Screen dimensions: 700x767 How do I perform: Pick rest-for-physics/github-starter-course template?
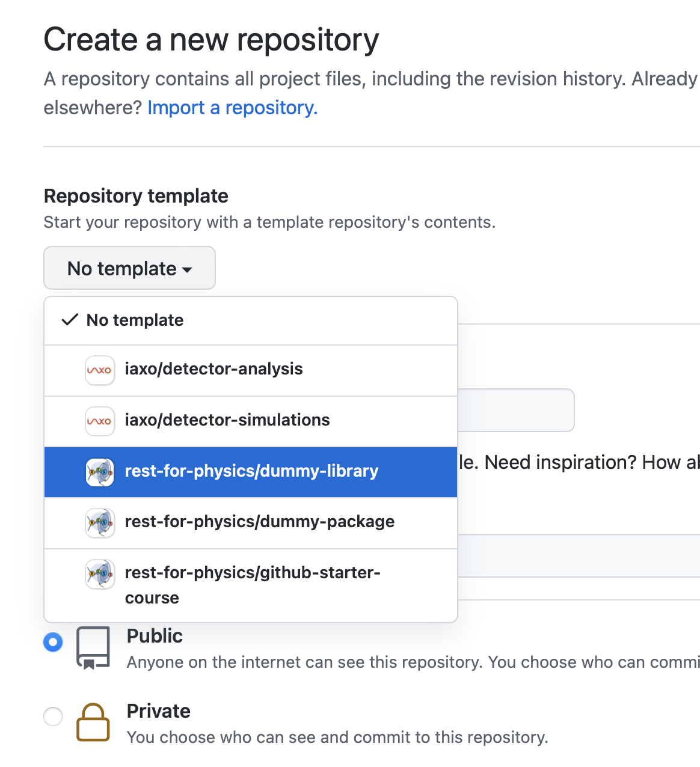(251, 585)
